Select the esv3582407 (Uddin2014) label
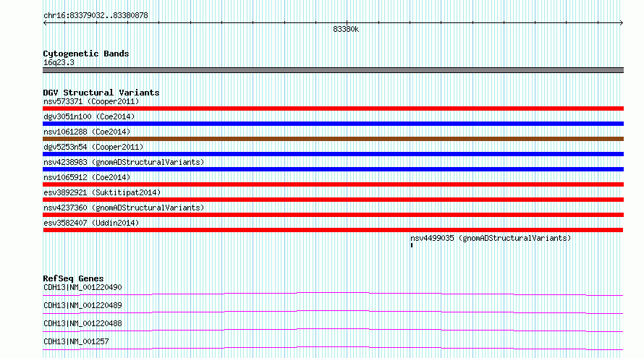This screenshot has height=358, width=644. pos(91,223)
